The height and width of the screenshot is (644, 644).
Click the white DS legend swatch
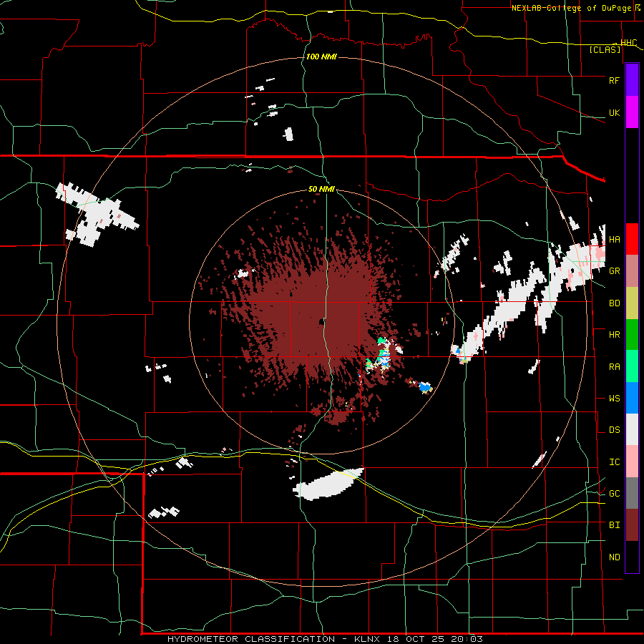(x=632, y=430)
